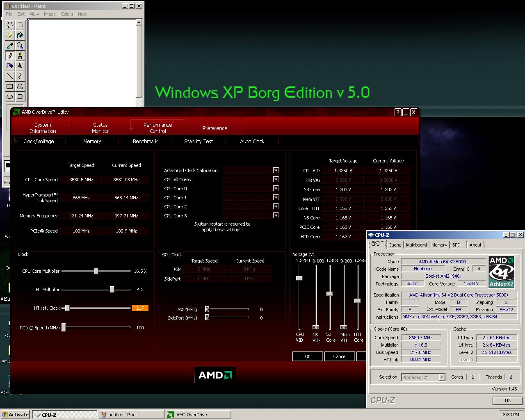Open the Memory sub-tab in OverDrive
The width and height of the screenshot is (525, 420).
92,141
